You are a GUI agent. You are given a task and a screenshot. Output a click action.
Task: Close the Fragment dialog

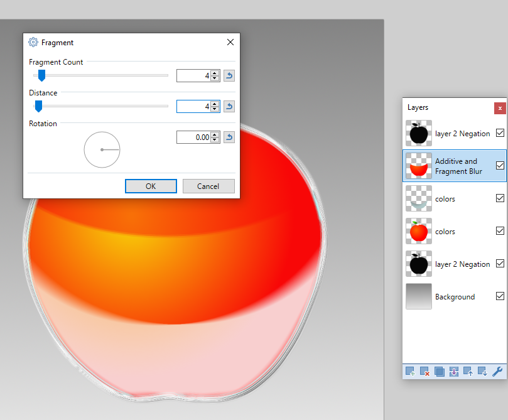(x=230, y=43)
